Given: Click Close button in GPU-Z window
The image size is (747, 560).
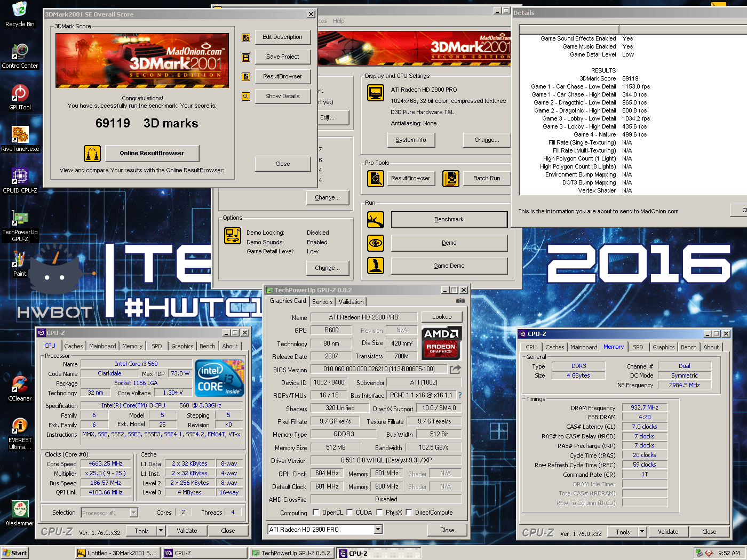Looking at the screenshot, I should tap(447, 530).
